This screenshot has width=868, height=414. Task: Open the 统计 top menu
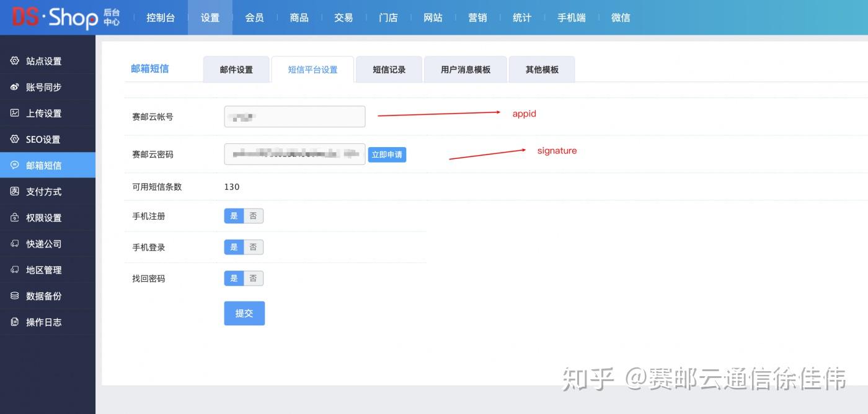click(x=522, y=17)
